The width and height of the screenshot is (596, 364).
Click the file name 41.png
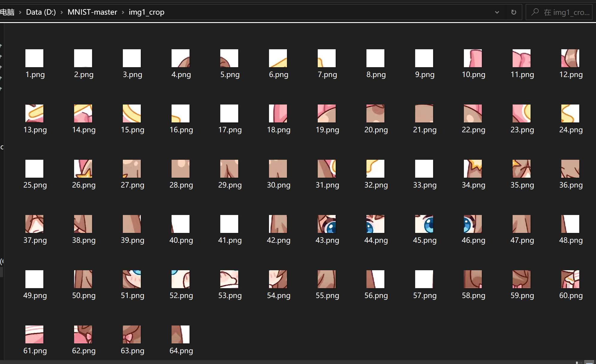point(230,240)
